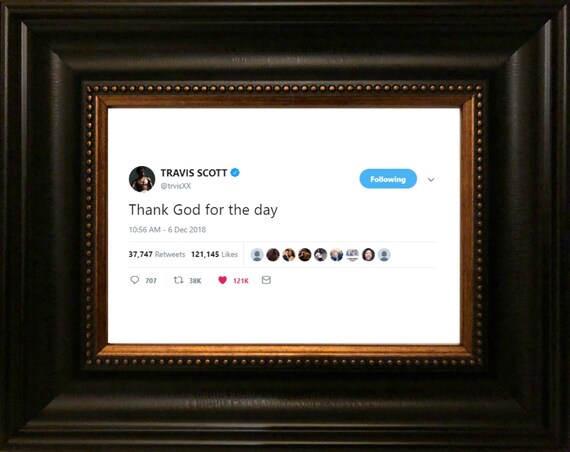Click the blue verified badge

pos(235,172)
